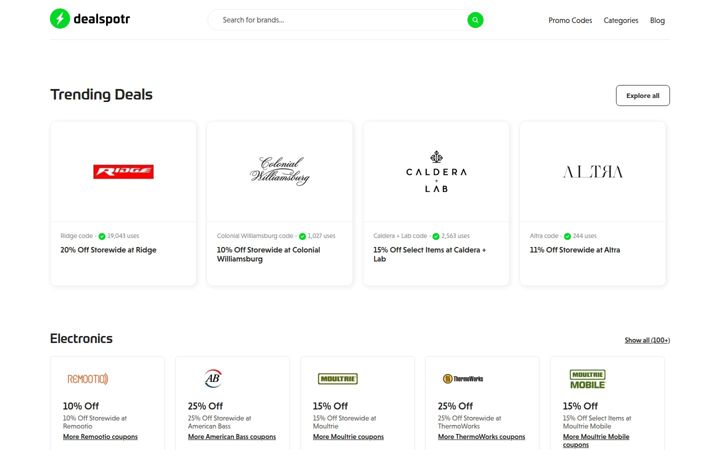Click 15% Off Storewide at Moultrie description
The width and height of the screenshot is (720, 450).
pos(344,422)
